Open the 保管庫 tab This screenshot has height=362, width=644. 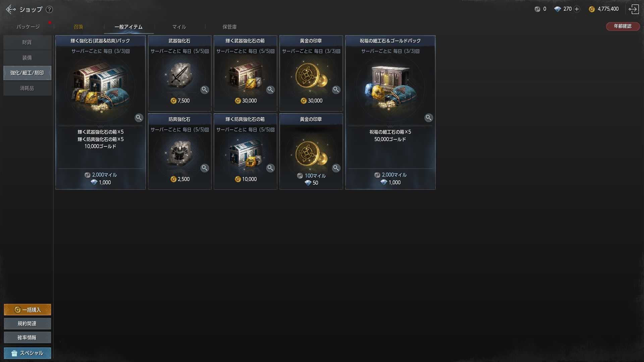[x=229, y=27]
